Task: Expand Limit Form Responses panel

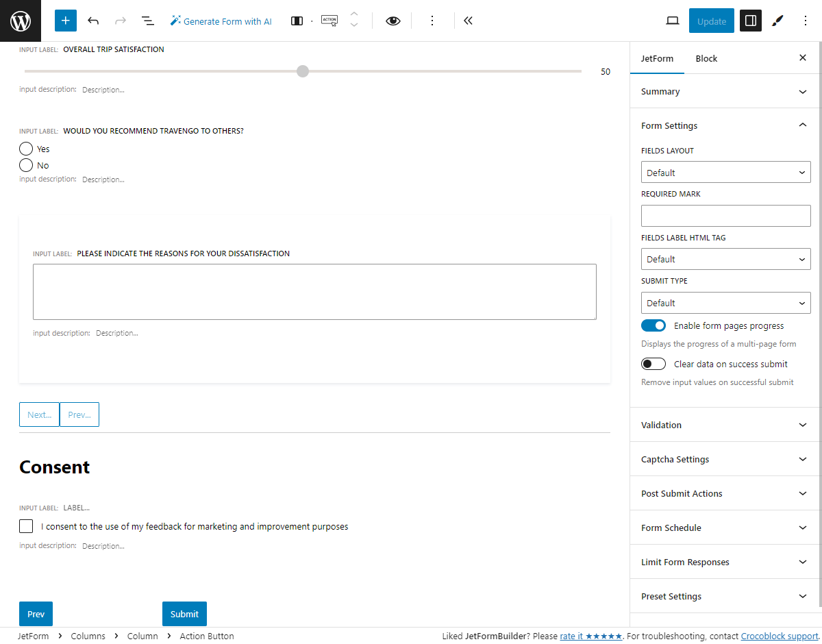Action: pos(725,562)
